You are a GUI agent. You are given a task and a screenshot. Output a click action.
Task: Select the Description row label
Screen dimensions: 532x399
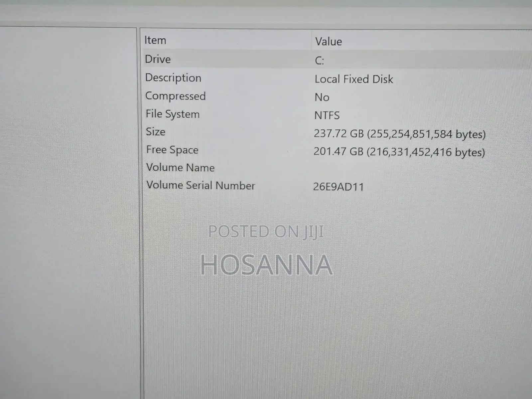173,78
